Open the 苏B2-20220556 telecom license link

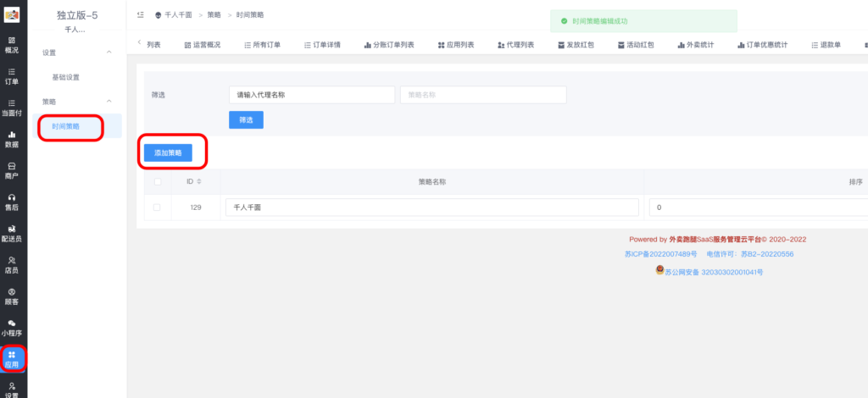coord(768,254)
